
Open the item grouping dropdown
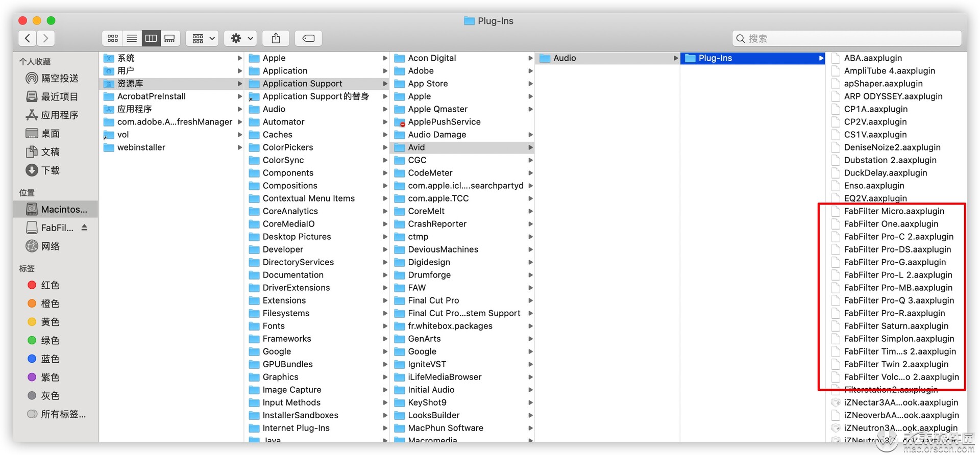pyautogui.click(x=203, y=38)
